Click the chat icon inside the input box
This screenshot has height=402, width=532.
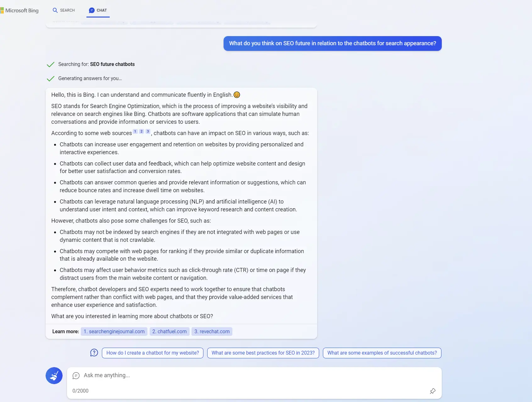(76, 376)
